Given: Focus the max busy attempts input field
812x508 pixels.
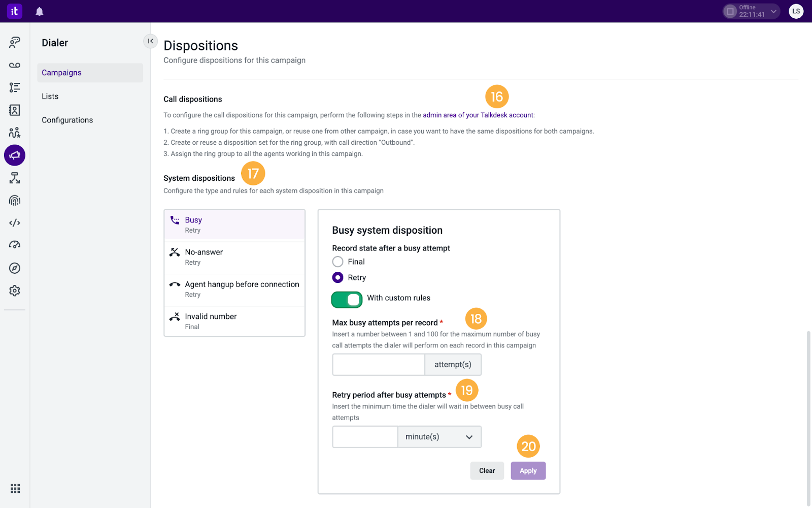Looking at the screenshot, I should [378, 365].
